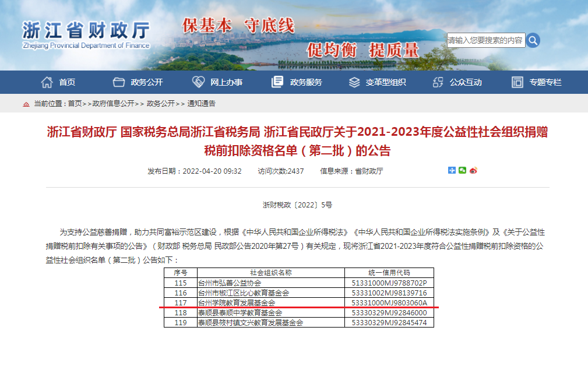Click the 首页 home icon in navigation bar
Viewport: 588px width, 366px height.
coord(47,82)
